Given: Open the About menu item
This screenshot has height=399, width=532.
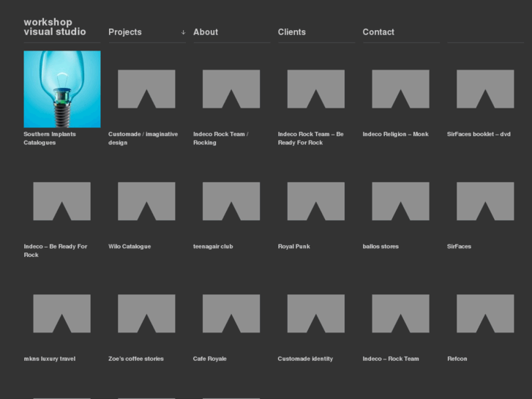Looking at the screenshot, I should click(206, 32).
